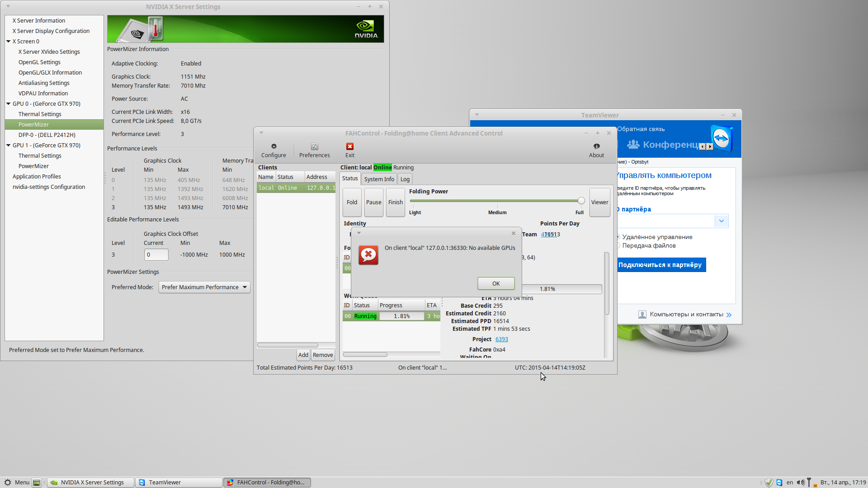Click the Configure gear icon in FAHControl
The width and height of the screenshot is (868, 488).
click(274, 146)
